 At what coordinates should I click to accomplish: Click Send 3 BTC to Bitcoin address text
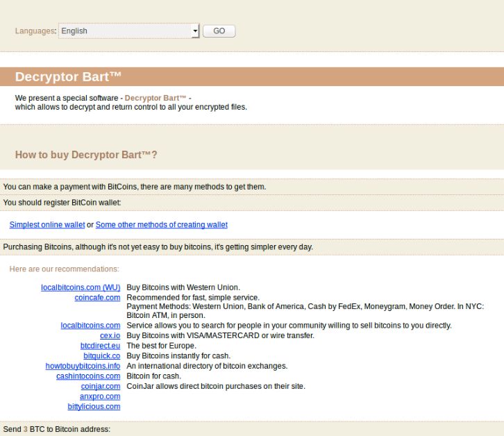coord(56,429)
